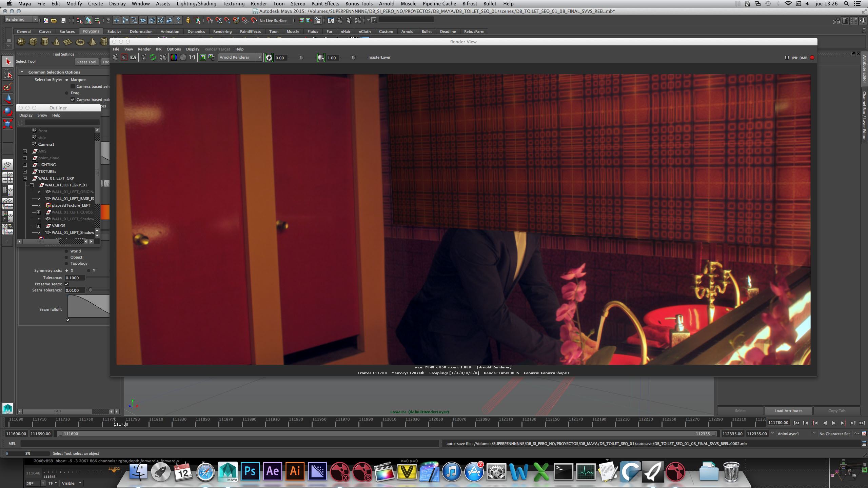Expand the point_cloud node in Outliner
The height and width of the screenshot is (488, 868).
pos(25,158)
